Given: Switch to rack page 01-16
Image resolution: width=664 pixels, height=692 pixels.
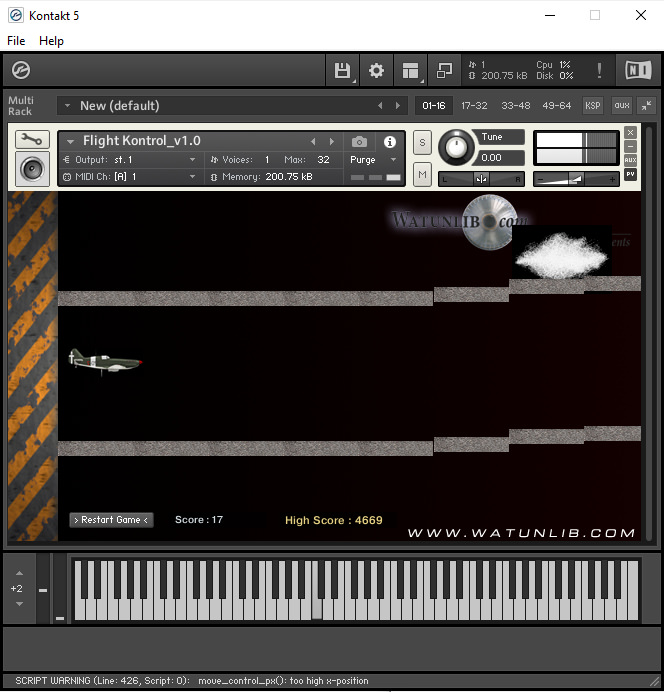Looking at the screenshot, I should point(434,105).
